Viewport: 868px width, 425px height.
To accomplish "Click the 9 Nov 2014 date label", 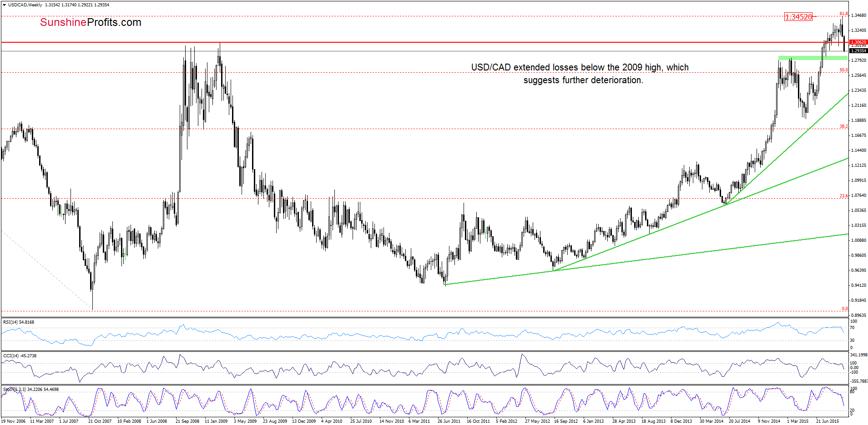I will point(769,421).
